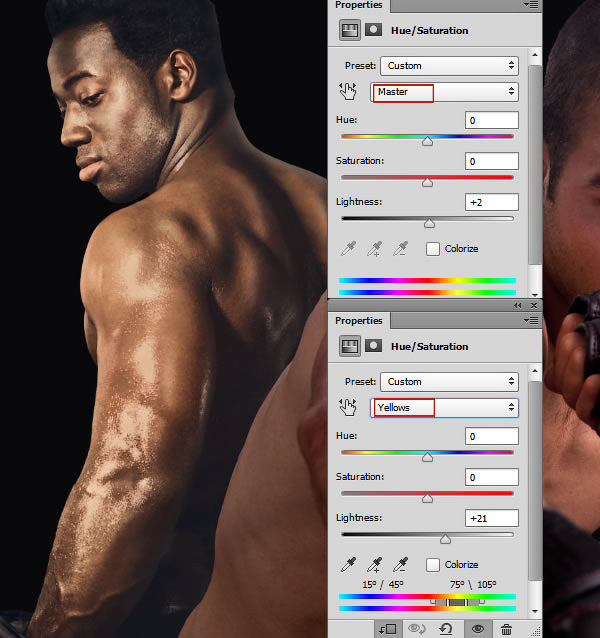The height and width of the screenshot is (638, 600).
Task: Click the Saturation slider in Yellows panel
Action: 428,498
